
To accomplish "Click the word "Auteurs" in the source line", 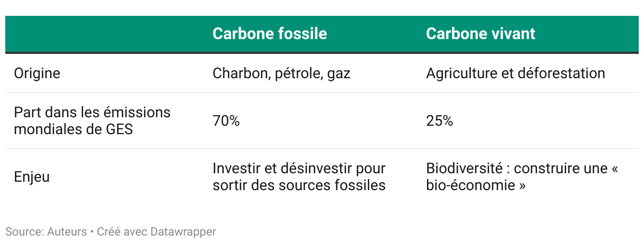I will click(x=66, y=231).
